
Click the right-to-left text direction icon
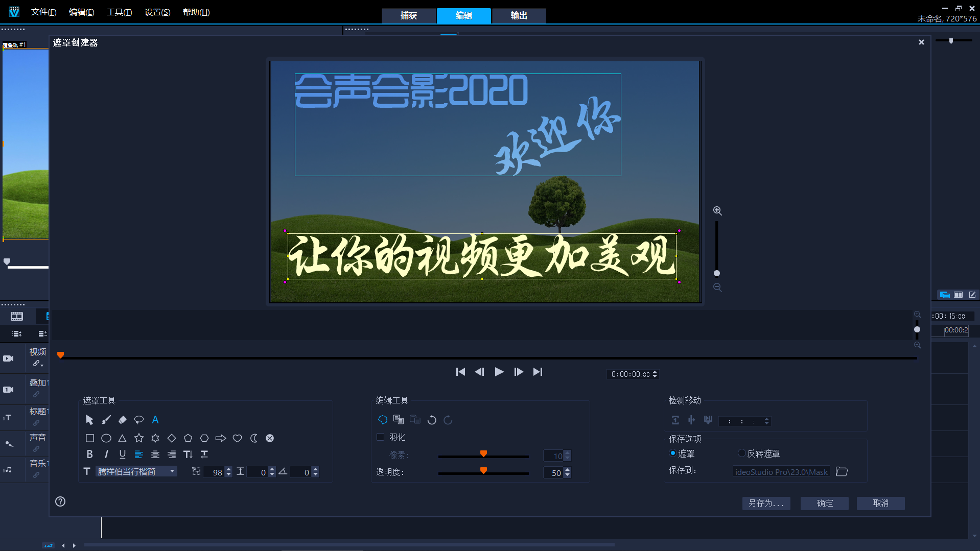(204, 454)
